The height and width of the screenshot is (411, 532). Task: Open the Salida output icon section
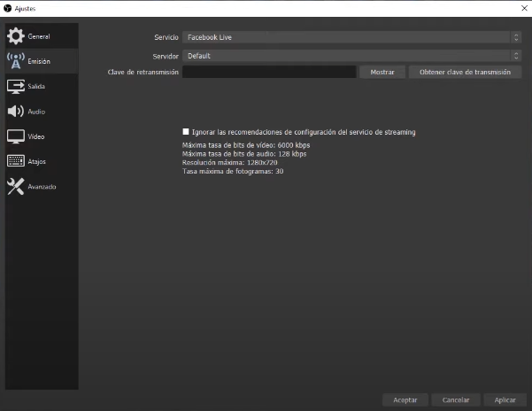point(15,87)
